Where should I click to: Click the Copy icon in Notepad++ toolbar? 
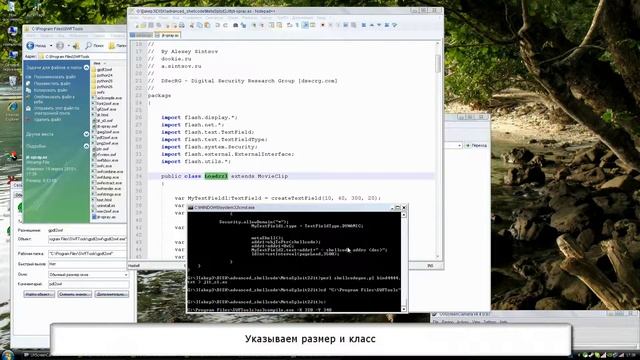click(199, 25)
